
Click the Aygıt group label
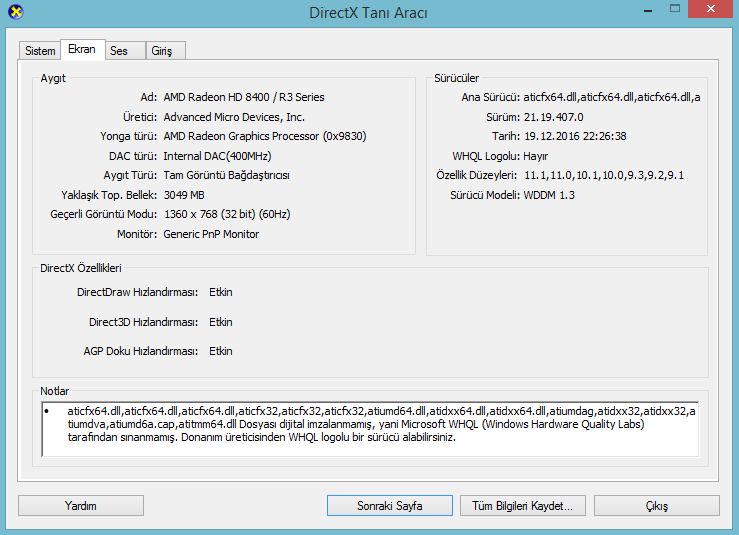tap(53, 78)
